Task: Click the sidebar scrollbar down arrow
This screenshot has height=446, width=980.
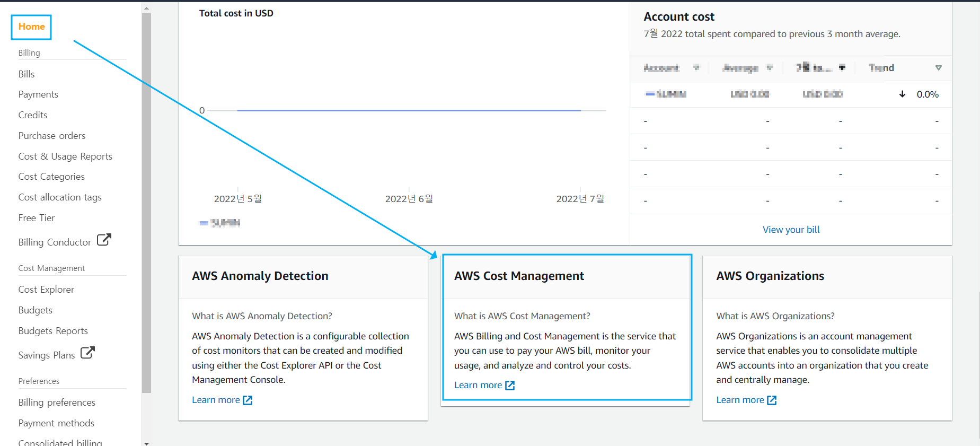Action: [147, 443]
